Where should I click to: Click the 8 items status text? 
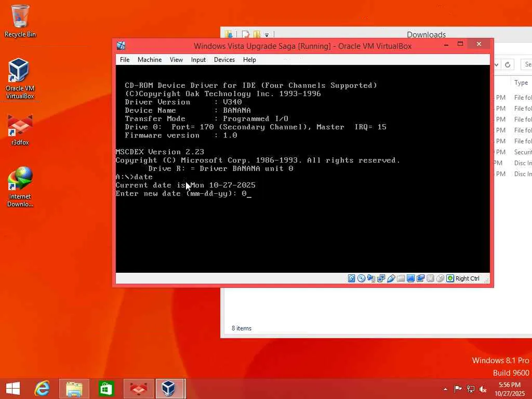(242, 328)
